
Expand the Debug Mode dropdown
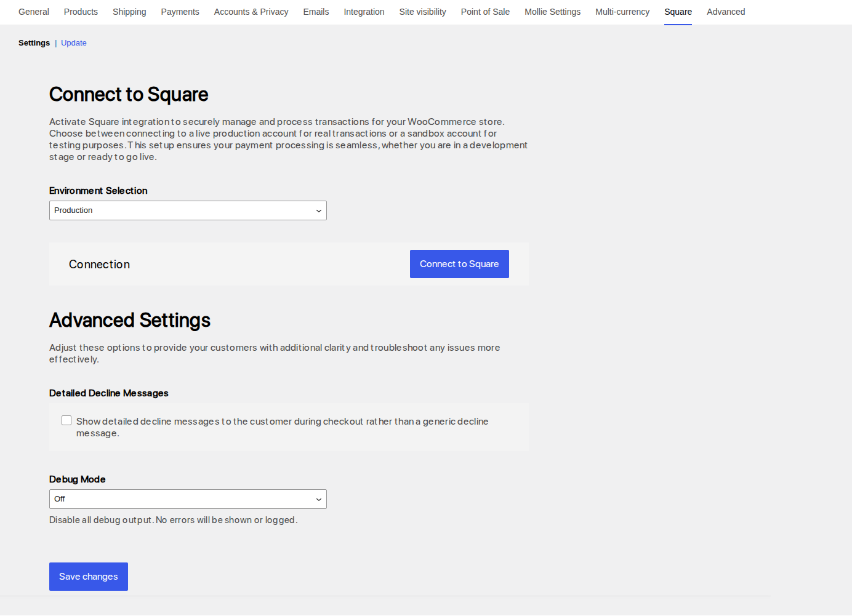coord(188,499)
